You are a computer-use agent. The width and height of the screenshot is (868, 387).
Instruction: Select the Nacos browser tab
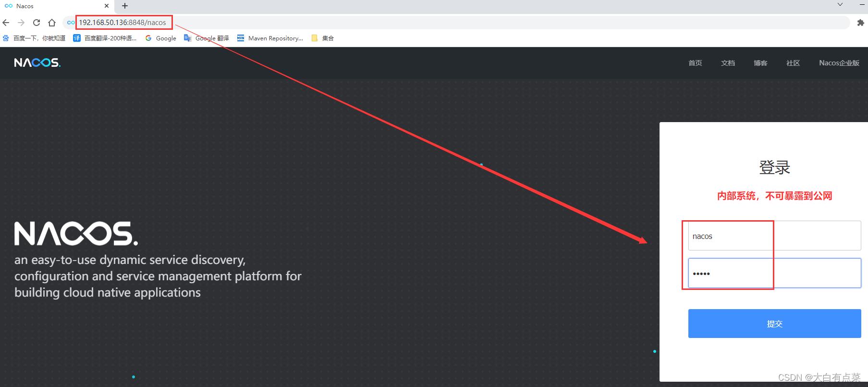57,6
